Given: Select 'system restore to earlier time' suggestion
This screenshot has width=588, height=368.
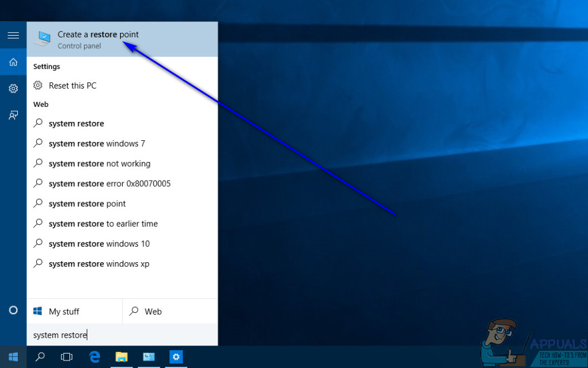Looking at the screenshot, I should pos(122,224).
